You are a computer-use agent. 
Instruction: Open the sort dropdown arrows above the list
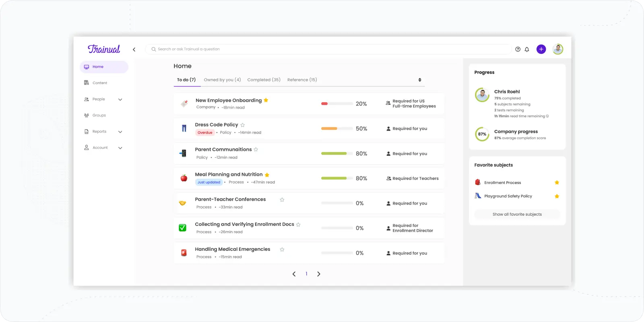[x=420, y=80]
